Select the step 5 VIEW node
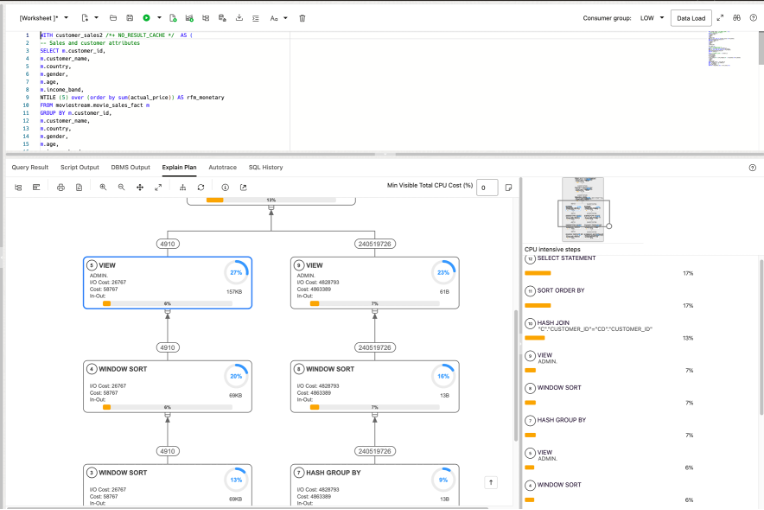Screen dimensions: 764x510 click(168, 283)
